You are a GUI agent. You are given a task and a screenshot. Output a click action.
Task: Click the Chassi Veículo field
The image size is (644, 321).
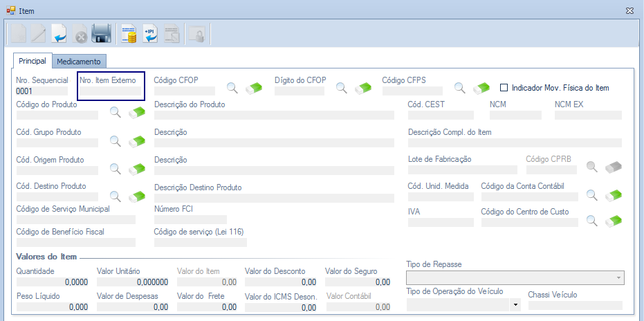point(576,305)
